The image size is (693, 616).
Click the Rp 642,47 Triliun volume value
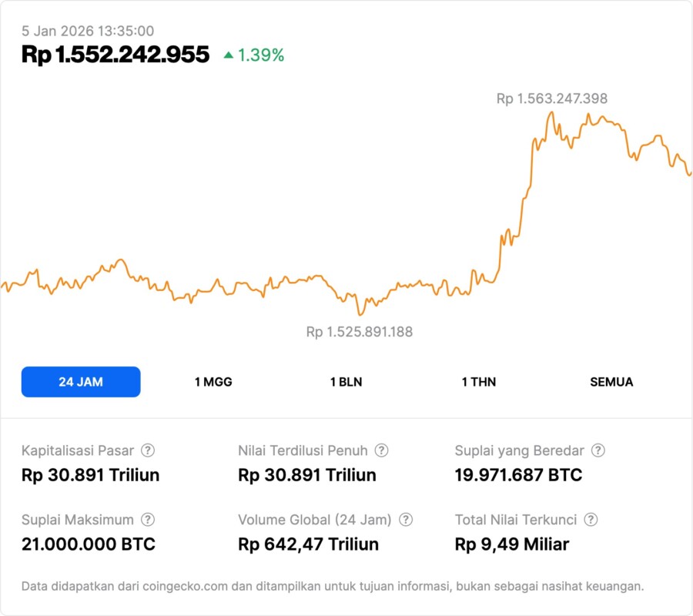coord(309,544)
